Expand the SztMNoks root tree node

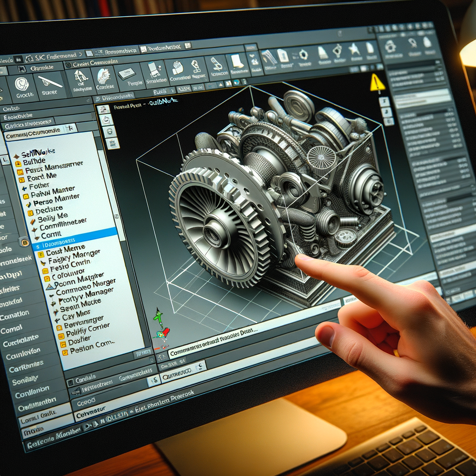[16, 156]
